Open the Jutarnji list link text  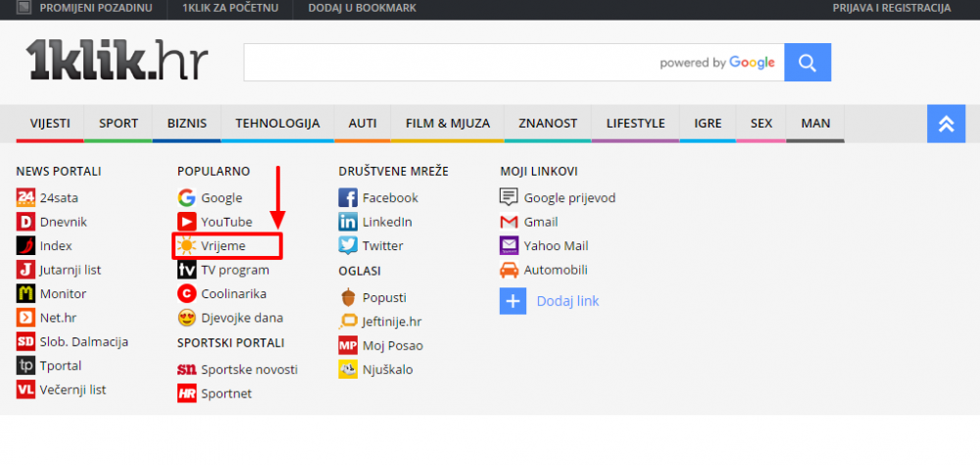coord(71,270)
